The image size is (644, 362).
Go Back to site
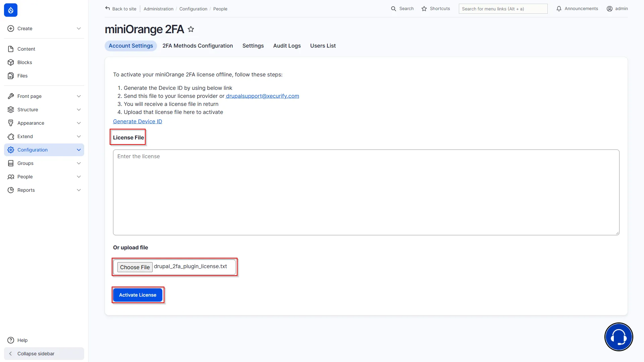121,9
